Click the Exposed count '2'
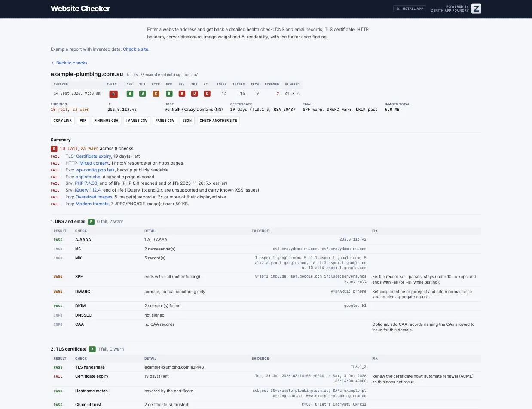This screenshot has width=532, height=409. 278,93
